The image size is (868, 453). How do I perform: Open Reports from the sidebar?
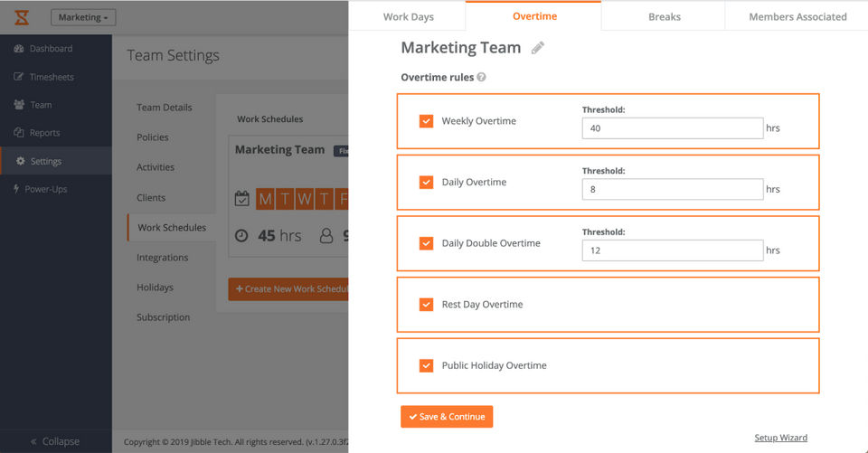click(44, 133)
